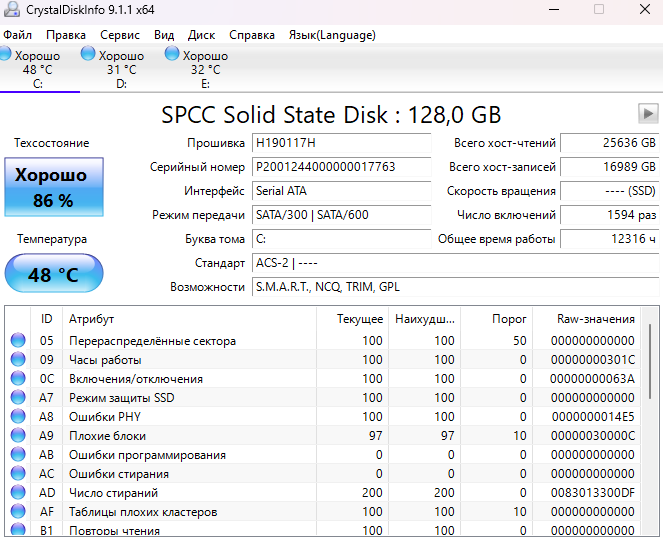
Task: Open the Файл menu
Action: 17,35
